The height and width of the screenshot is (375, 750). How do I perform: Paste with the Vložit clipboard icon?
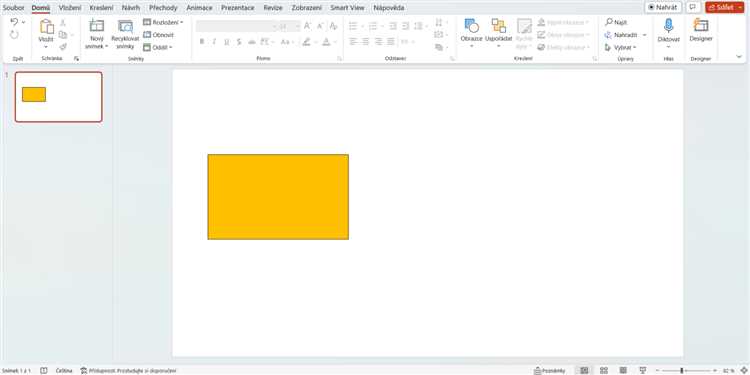pyautogui.click(x=46, y=27)
